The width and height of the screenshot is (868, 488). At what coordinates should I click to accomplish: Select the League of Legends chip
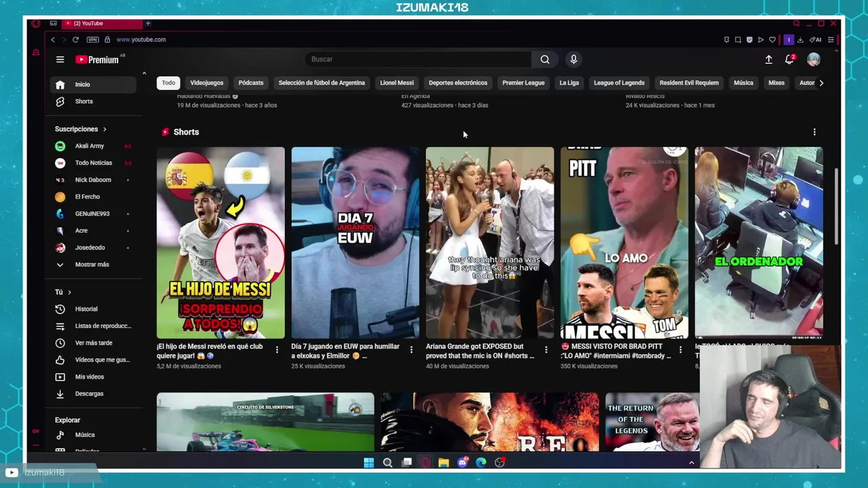[x=619, y=83]
